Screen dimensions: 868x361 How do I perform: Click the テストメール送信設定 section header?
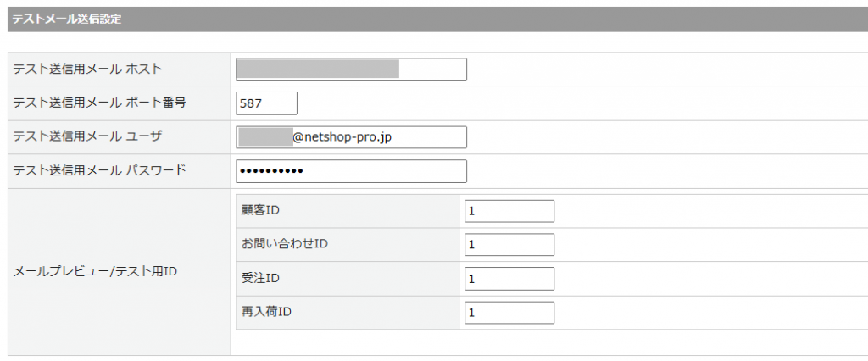coord(66,19)
